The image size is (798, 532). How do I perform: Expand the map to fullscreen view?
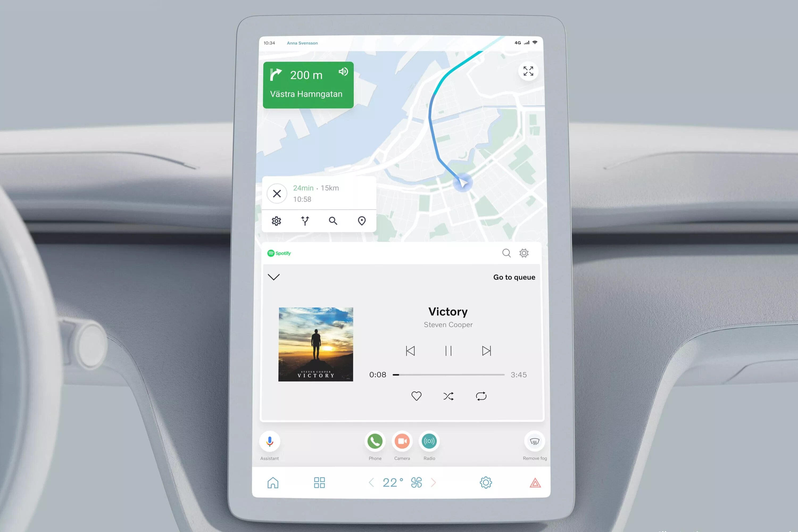point(527,71)
